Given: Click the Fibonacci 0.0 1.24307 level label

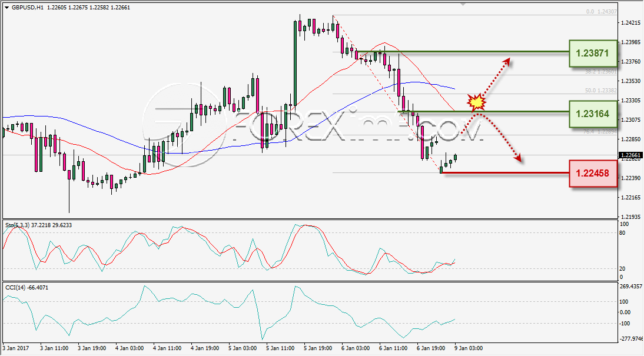Looking at the screenshot, I should pos(601,12).
